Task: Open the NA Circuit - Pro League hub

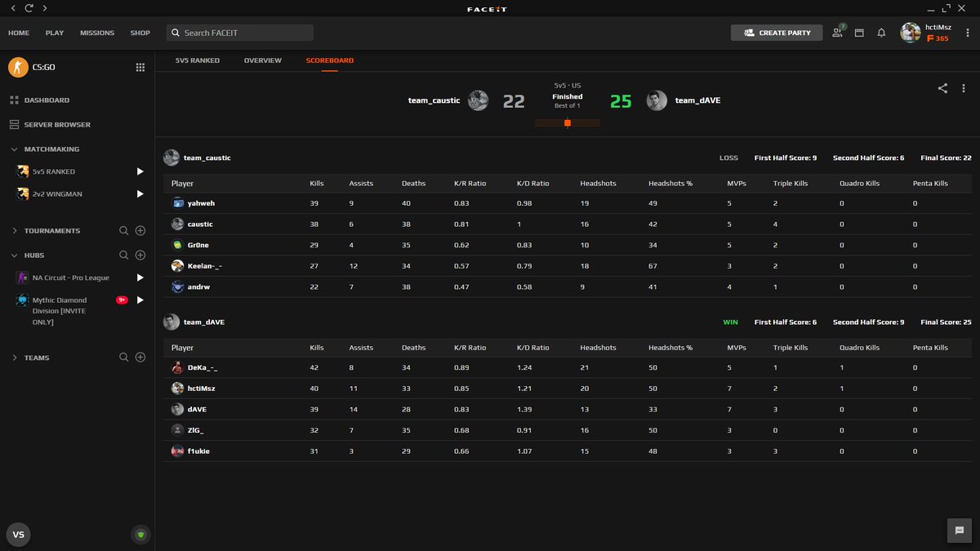Action: pyautogui.click(x=70, y=278)
